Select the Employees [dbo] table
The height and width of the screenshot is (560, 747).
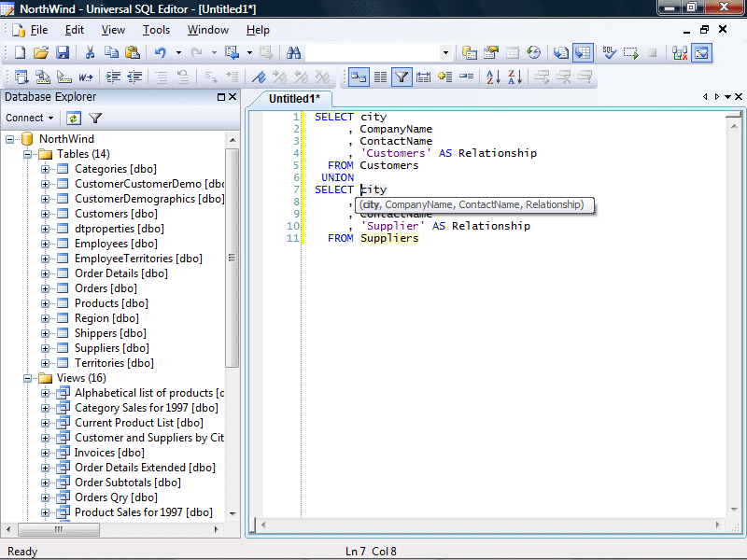(116, 244)
